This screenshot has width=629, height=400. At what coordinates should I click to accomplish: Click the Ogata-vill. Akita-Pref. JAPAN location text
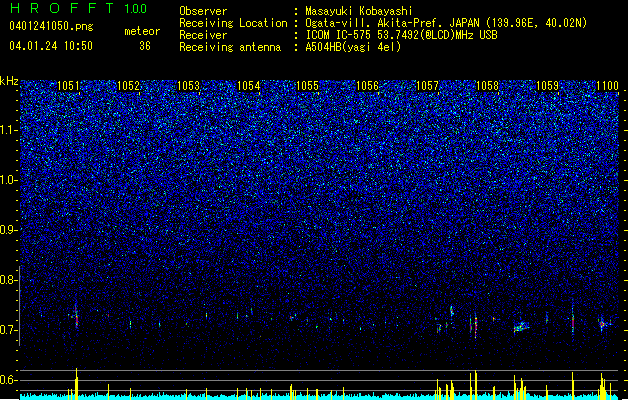click(x=446, y=23)
